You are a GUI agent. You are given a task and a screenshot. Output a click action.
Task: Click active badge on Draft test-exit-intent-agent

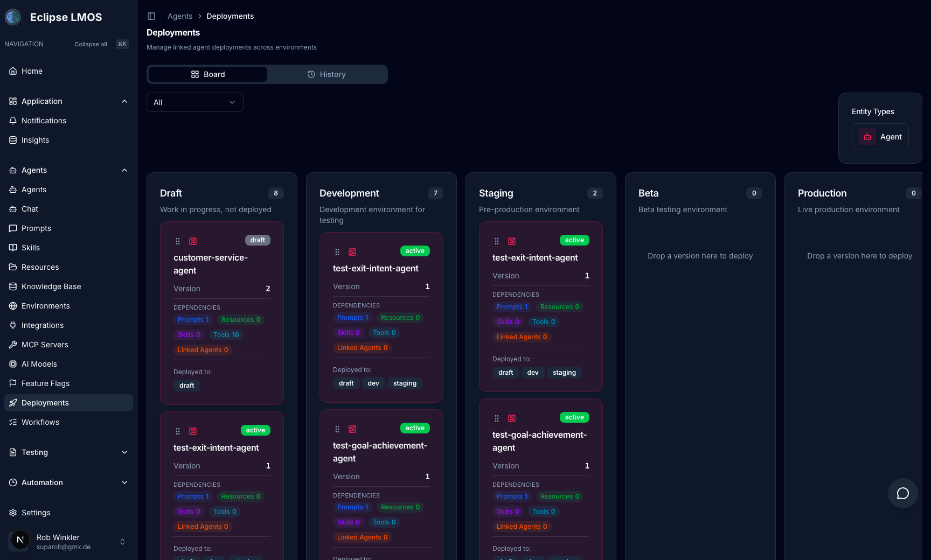pos(255,430)
